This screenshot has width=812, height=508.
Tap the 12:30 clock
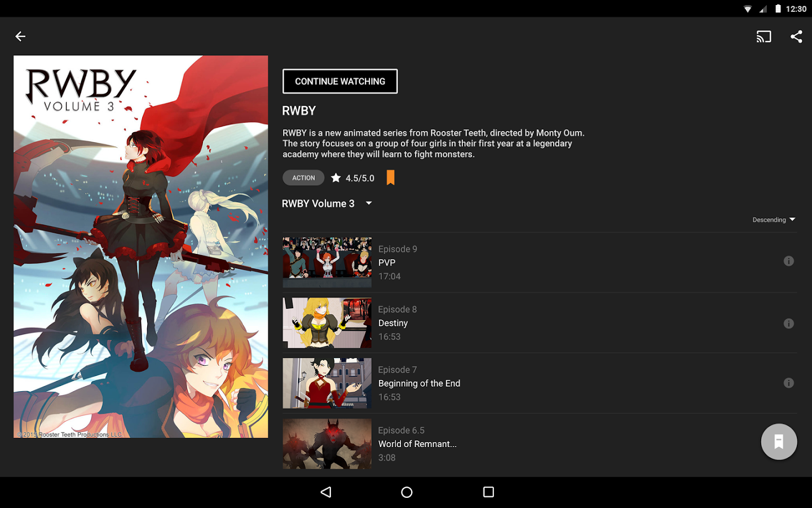click(796, 9)
